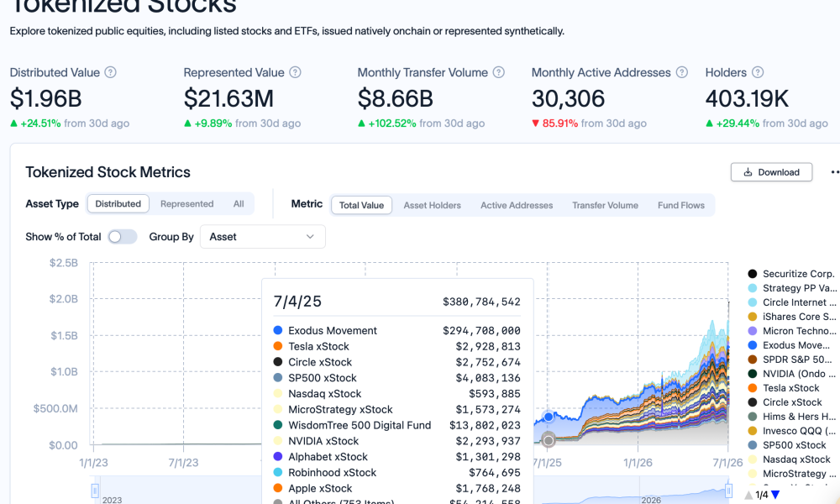Switch metric to Active Addresses
The width and height of the screenshot is (840, 504).
[517, 205]
